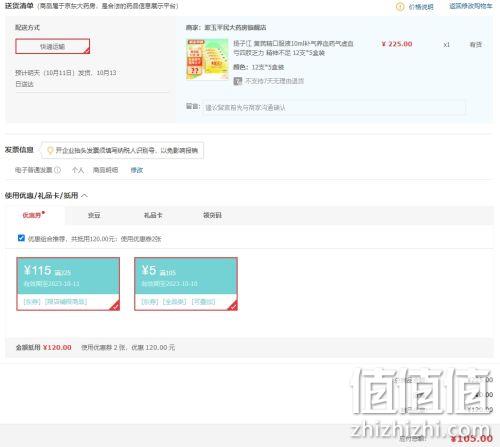Click the info icon beside 电子普通发票

click(x=58, y=170)
